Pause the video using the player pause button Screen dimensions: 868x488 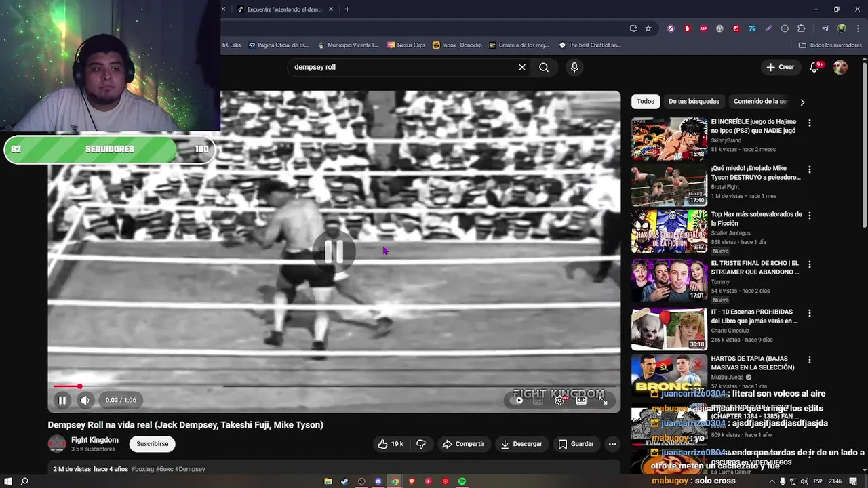click(62, 400)
